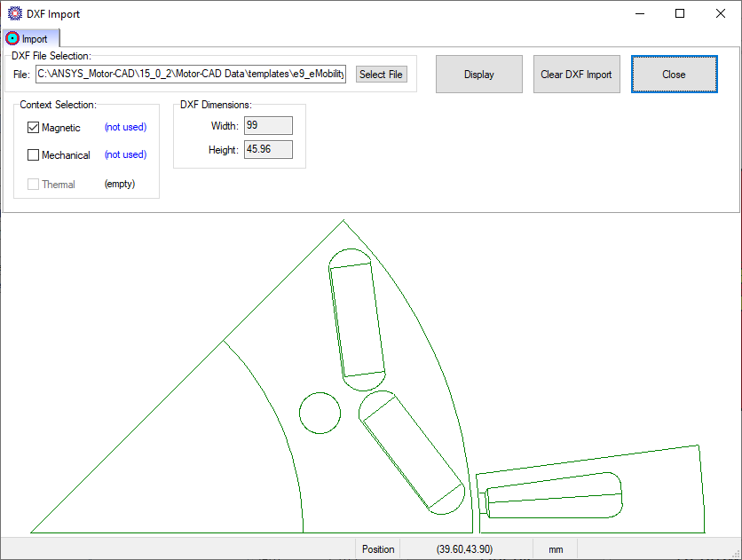Click the Height value field

pos(268,149)
